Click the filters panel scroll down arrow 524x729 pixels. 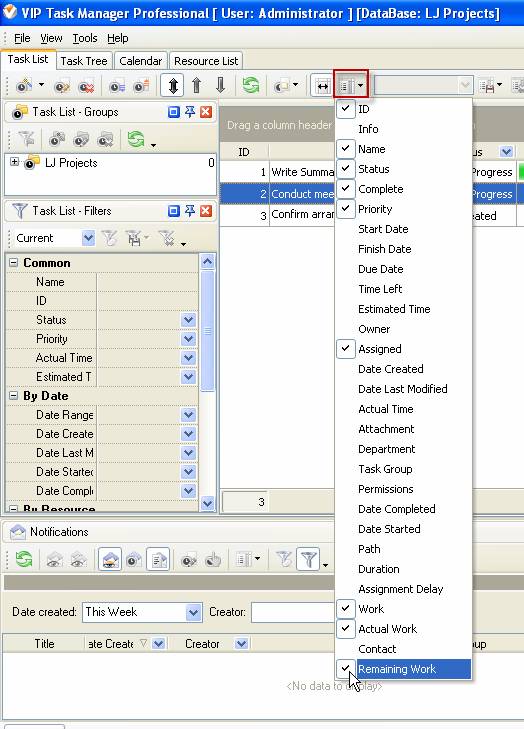point(207,503)
